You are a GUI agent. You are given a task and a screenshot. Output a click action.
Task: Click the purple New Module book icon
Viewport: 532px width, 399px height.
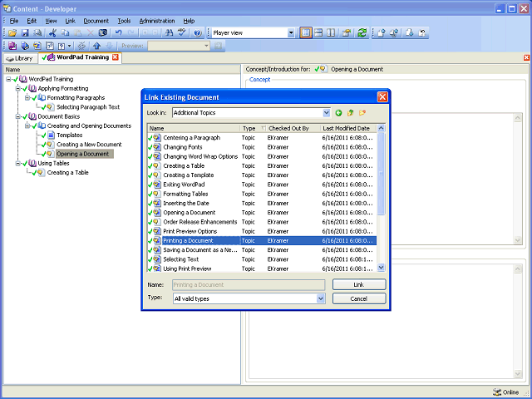click(12, 46)
